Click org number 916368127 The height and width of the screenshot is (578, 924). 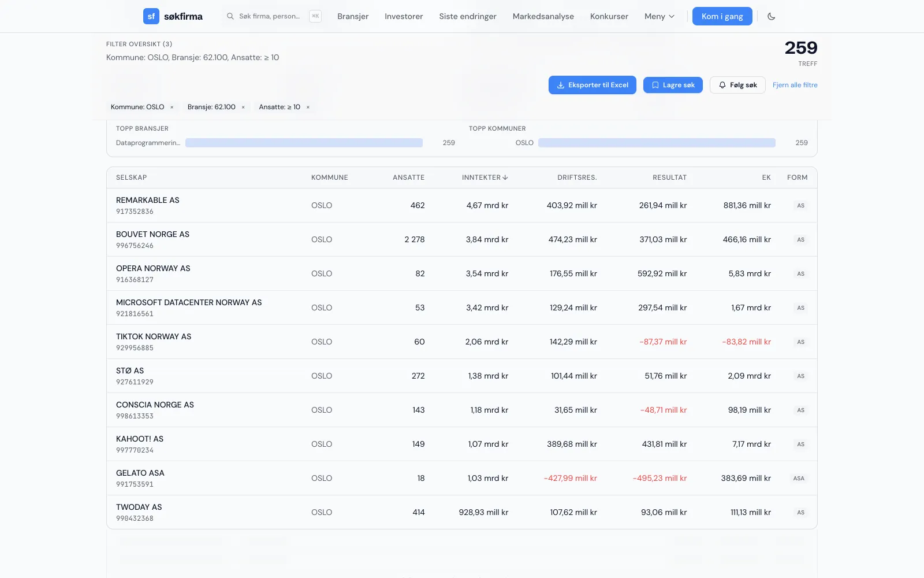[135, 280]
